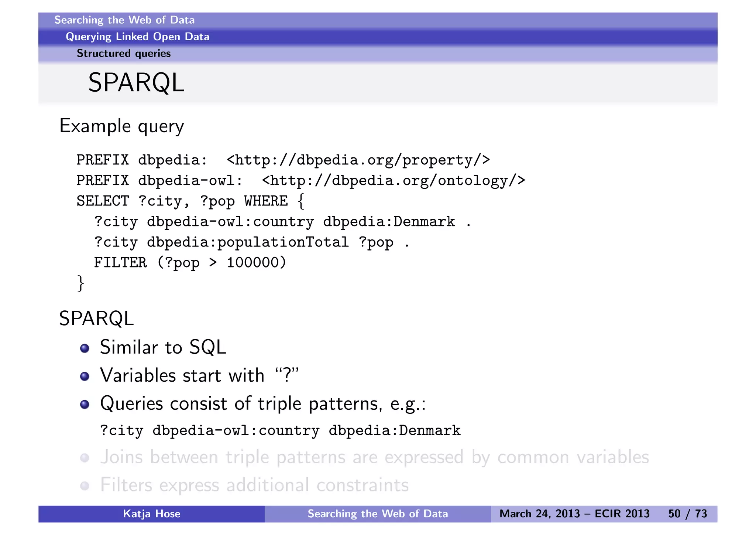Open the 'Querying Linked Open Data' section link
Viewport: 756px width, 535px height.
137,37
